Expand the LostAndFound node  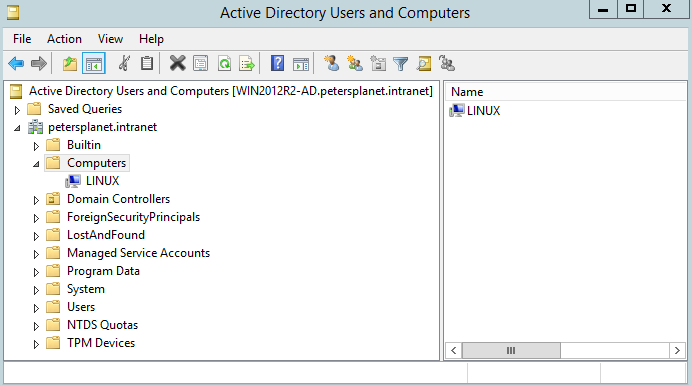click(36, 236)
